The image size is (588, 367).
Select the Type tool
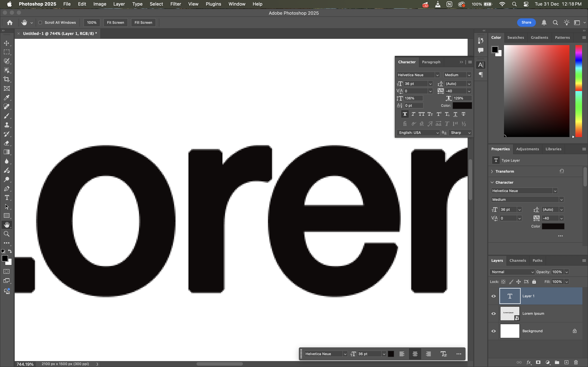7,198
